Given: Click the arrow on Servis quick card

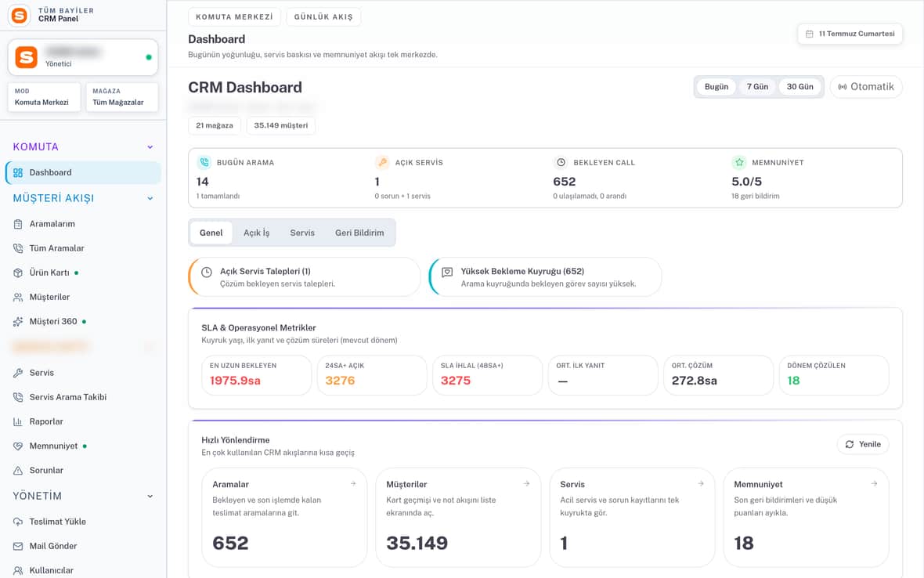Looking at the screenshot, I should 701,484.
